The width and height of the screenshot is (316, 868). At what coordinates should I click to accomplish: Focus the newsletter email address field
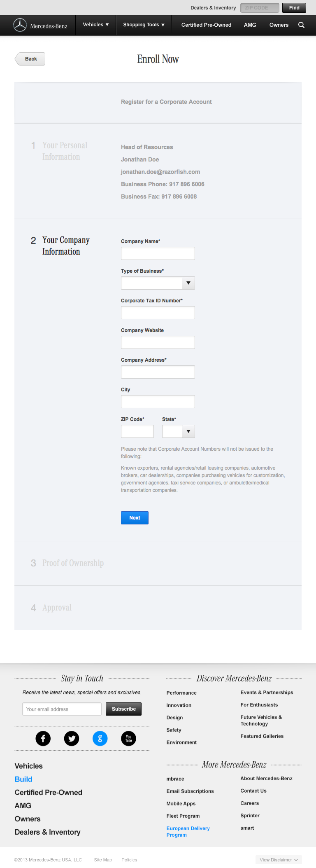pyautogui.click(x=62, y=709)
